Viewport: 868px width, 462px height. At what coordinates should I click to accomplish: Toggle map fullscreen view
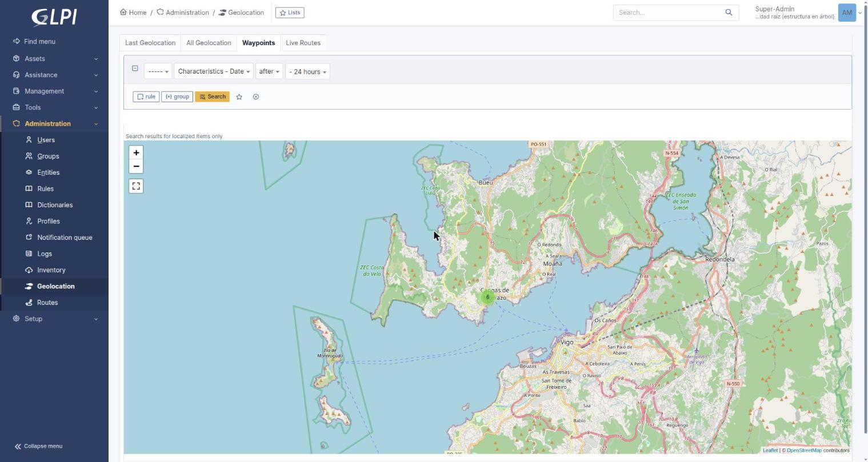point(136,186)
